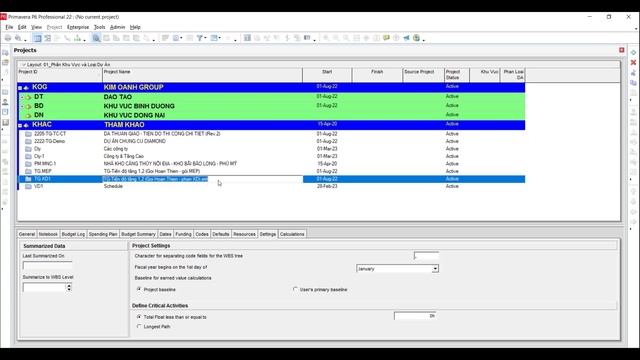Image resolution: width=640 pixels, height=360 pixels.
Task: Click the Print icon in the toolbar
Action: [x=8, y=38]
